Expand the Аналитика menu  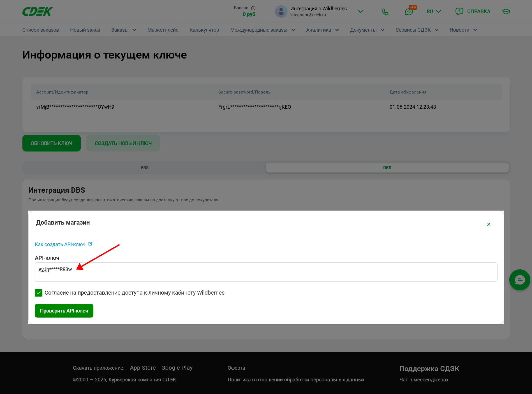322,30
